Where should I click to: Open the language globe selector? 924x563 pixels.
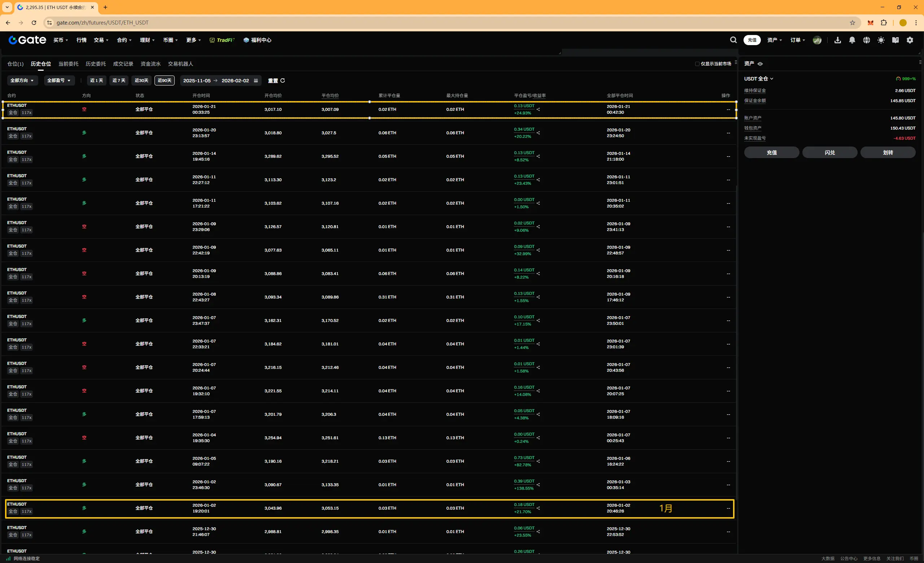tap(866, 40)
